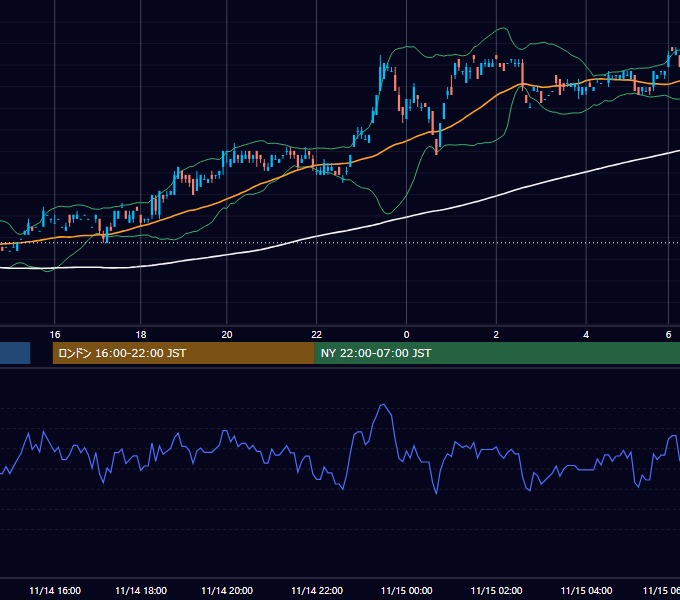Click hour label 16 on price chart axis

pos(55,335)
